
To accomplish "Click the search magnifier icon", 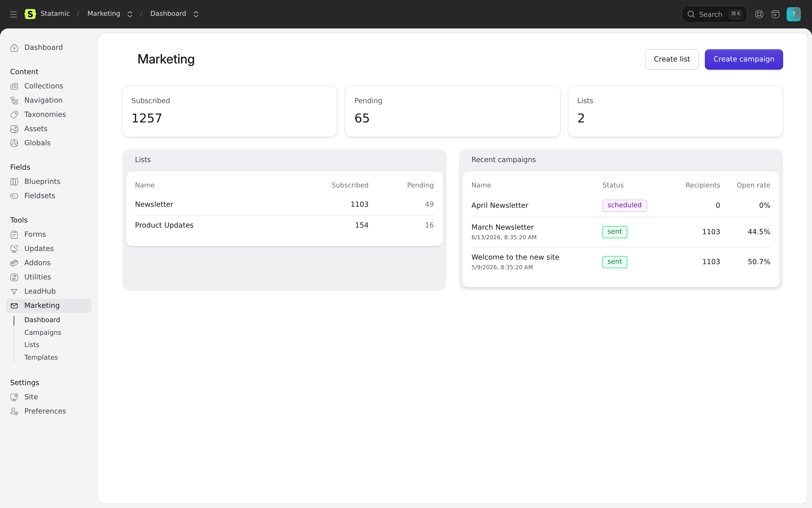I will (691, 14).
